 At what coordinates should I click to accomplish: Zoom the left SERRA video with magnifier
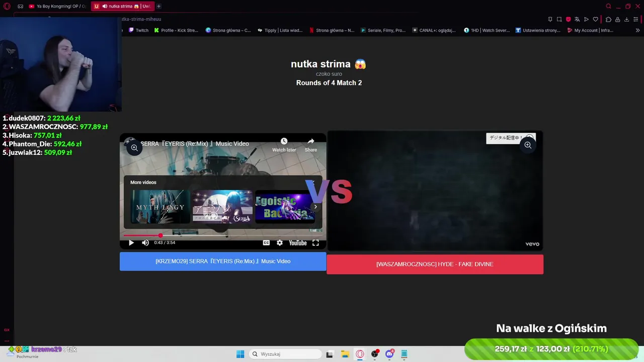134,147
